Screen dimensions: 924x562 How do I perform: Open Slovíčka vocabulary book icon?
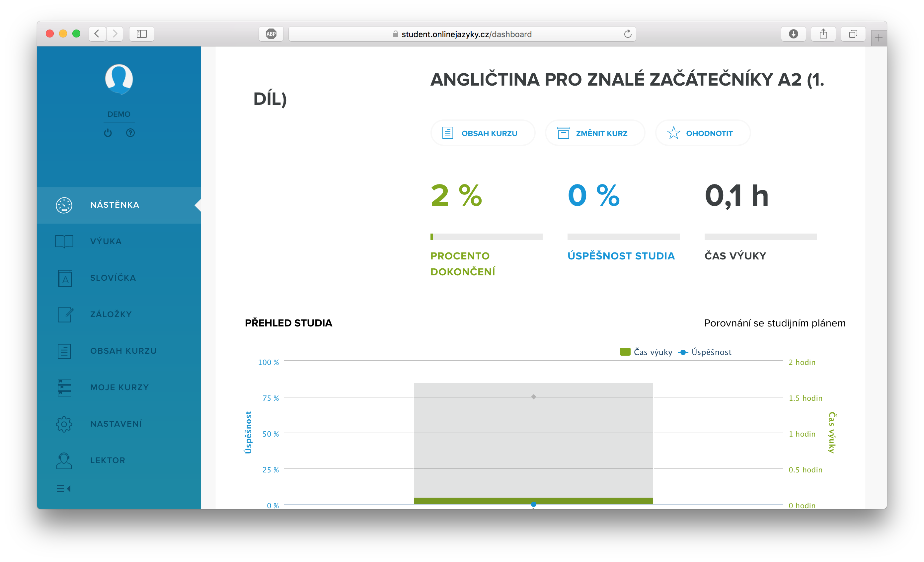point(64,278)
